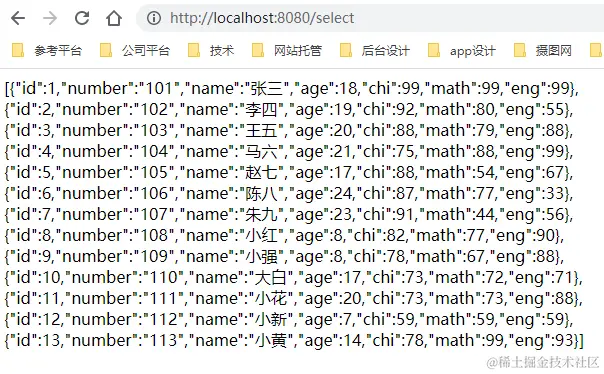604x374 pixels.
Task: Reload the page with refresh icon
Action: pos(82,18)
